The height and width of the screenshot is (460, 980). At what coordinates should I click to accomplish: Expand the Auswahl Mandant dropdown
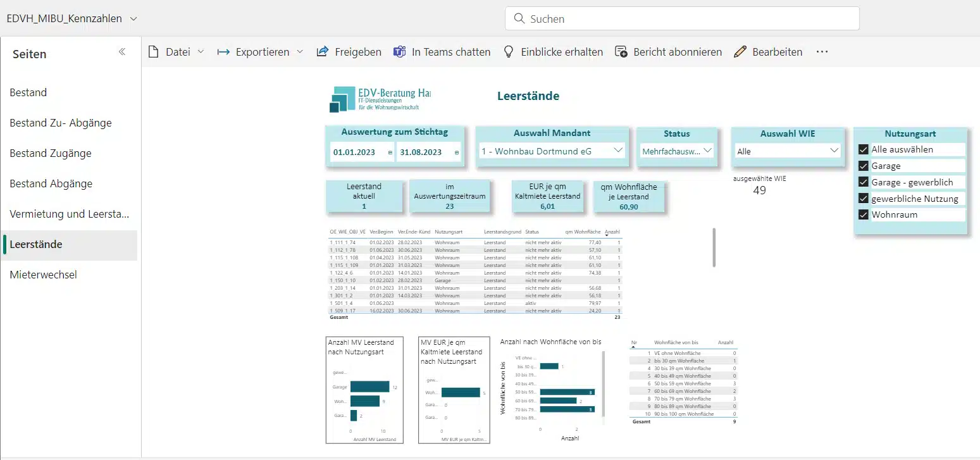(618, 151)
